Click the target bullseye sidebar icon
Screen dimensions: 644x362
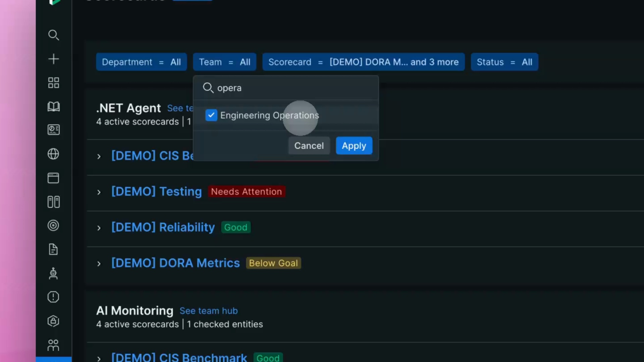coord(53,225)
